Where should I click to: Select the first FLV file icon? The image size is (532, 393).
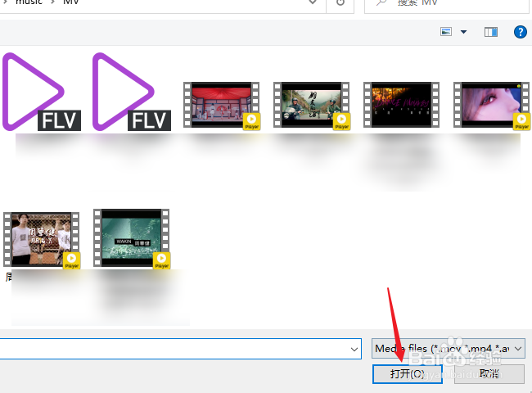[42, 92]
